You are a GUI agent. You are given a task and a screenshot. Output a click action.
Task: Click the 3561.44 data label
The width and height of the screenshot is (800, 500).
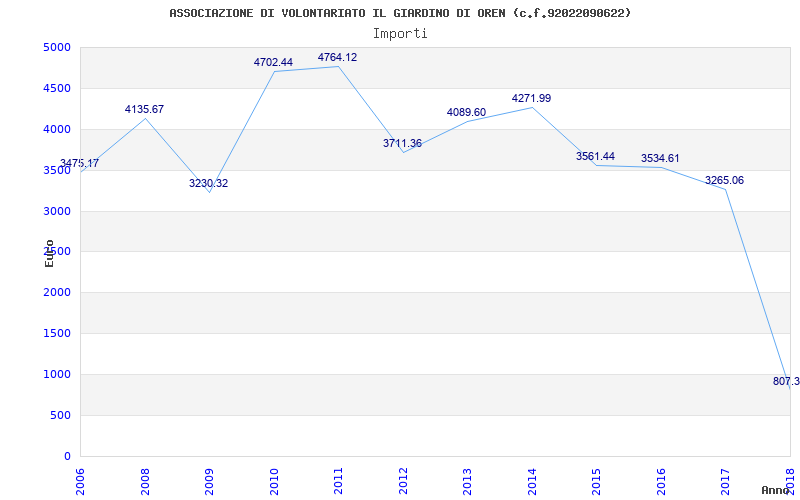point(595,156)
